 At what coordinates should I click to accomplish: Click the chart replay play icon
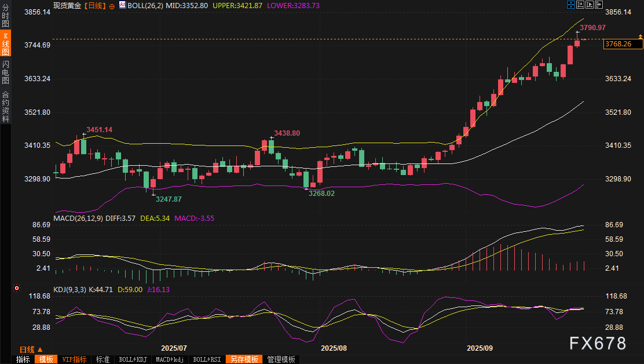click(588, 5)
